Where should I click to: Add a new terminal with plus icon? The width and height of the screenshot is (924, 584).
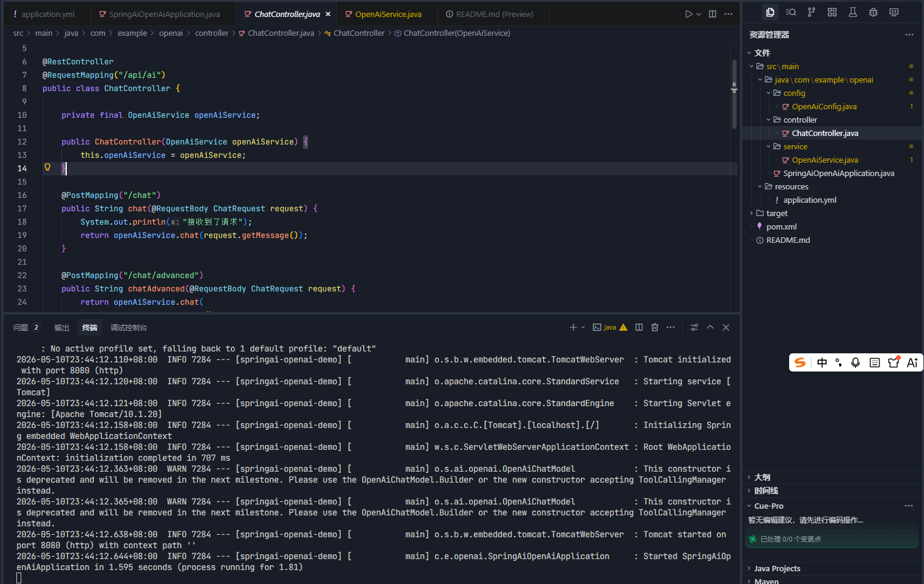[x=573, y=327]
